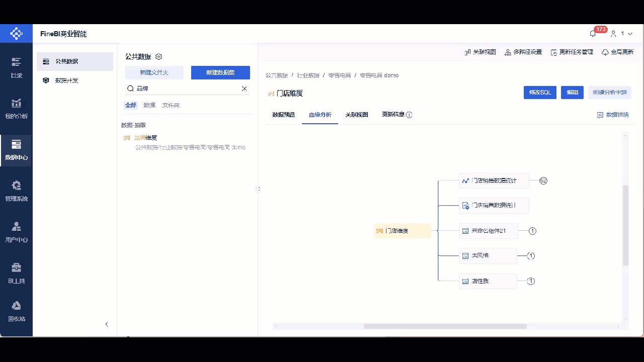Click the notification bell icon
644x362 pixels.
593,33
